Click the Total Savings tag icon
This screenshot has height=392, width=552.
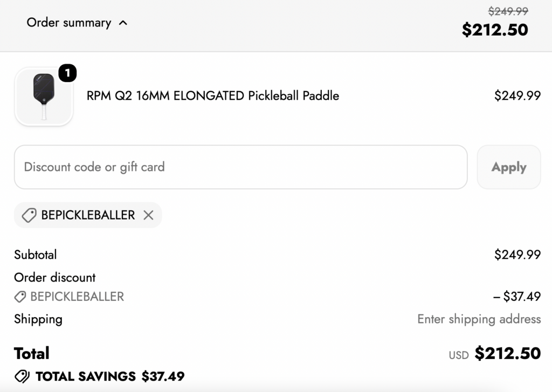(x=22, y=376)
